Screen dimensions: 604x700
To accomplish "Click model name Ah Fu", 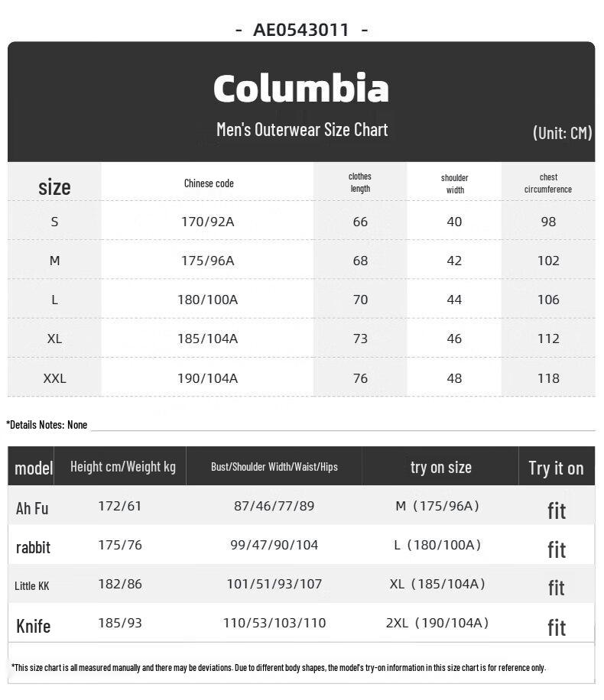I will [32, 508].
